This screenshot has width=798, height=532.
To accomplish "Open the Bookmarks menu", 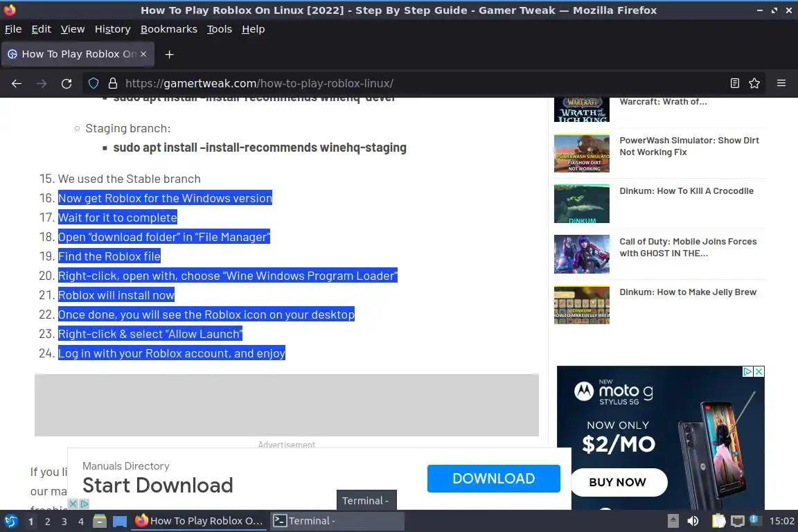I will [169, 29].
